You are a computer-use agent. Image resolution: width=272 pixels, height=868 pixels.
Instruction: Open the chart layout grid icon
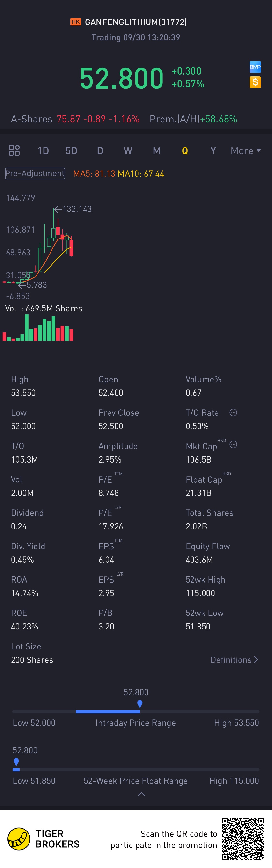tap(14, 150)
